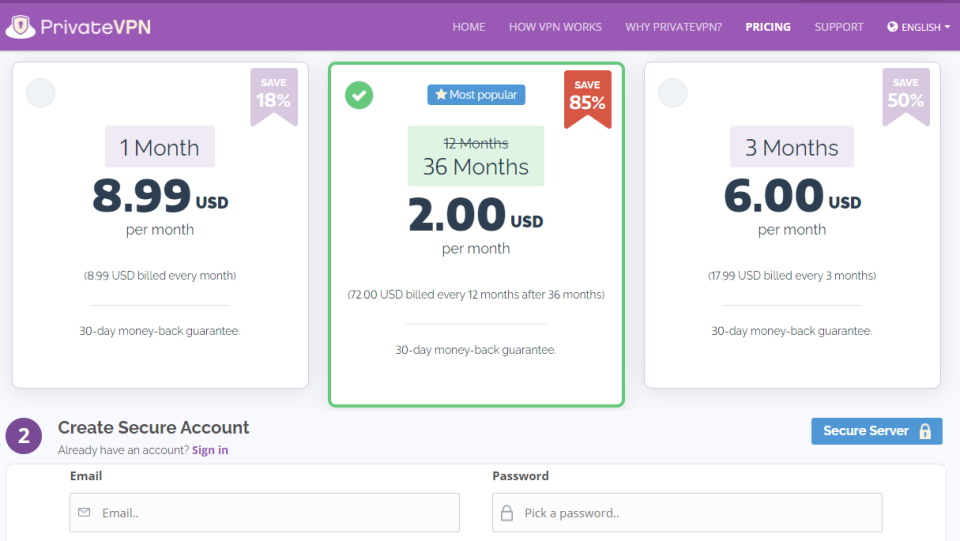The height and width of the screenshot is (541, 960).
Task: Select the 1 Month plan radio button
Action: [40, 93]
